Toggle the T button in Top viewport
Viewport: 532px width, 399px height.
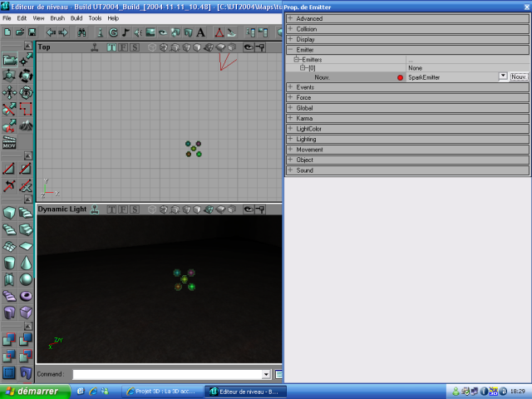pyautogui.click(x=111, y=47)
